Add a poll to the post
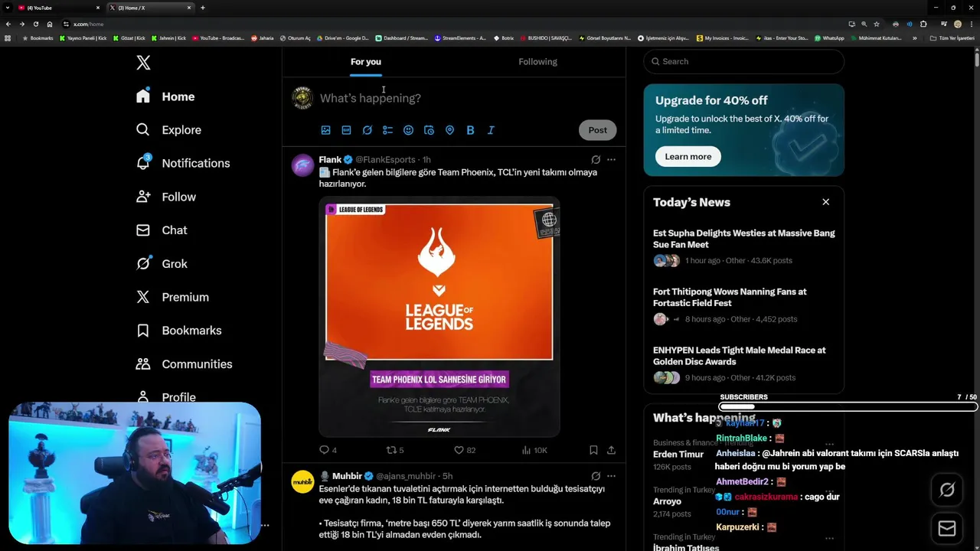The height and width of the screenshot is (551, 980). tap(387, 130)
